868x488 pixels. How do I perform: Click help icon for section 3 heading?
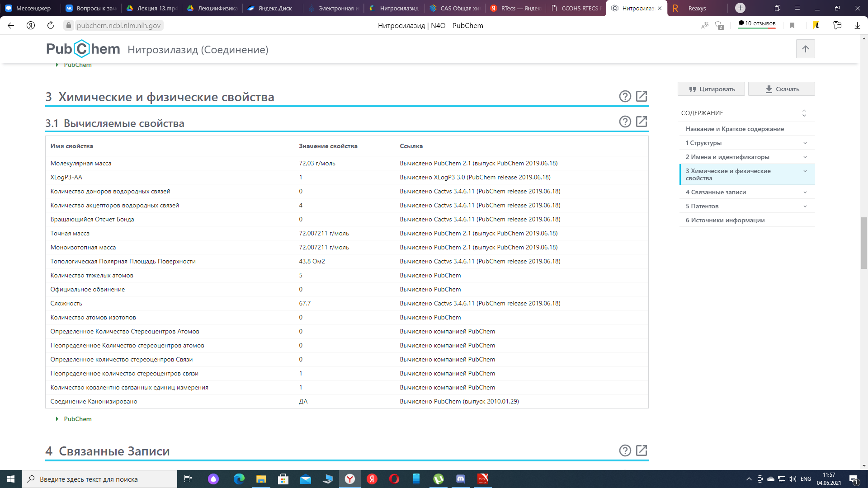click(x=625, y=96)
